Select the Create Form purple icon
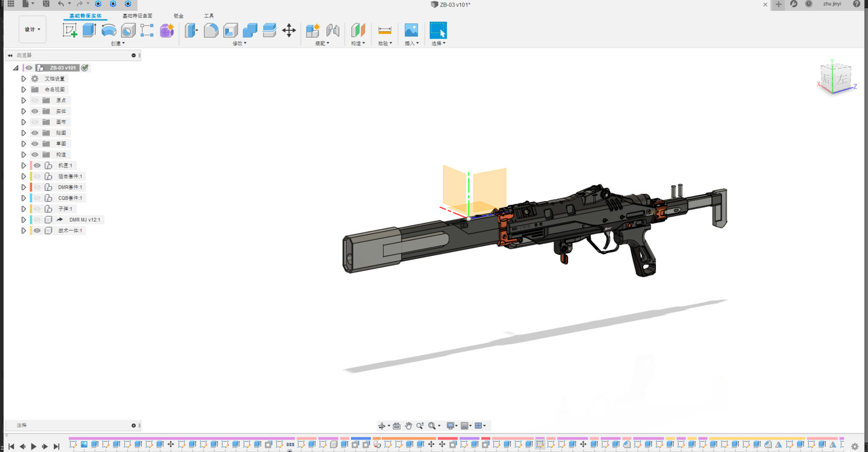868x452 pixels. pos(167,30)
